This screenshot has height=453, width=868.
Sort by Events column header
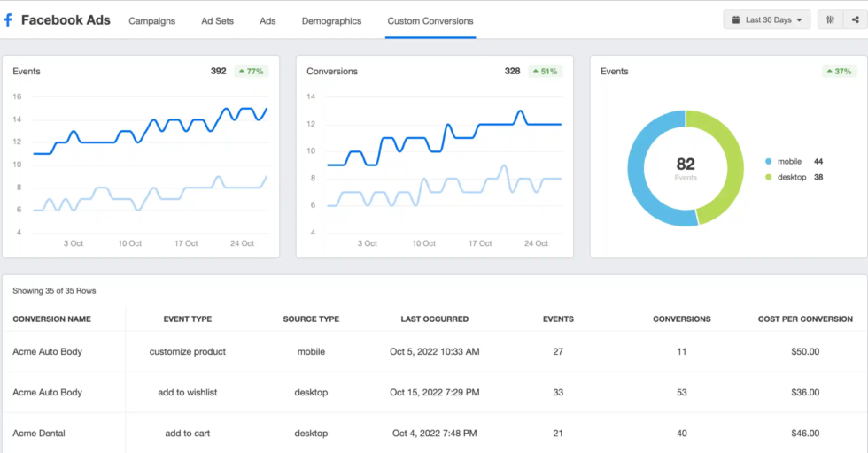coord(558,319)
